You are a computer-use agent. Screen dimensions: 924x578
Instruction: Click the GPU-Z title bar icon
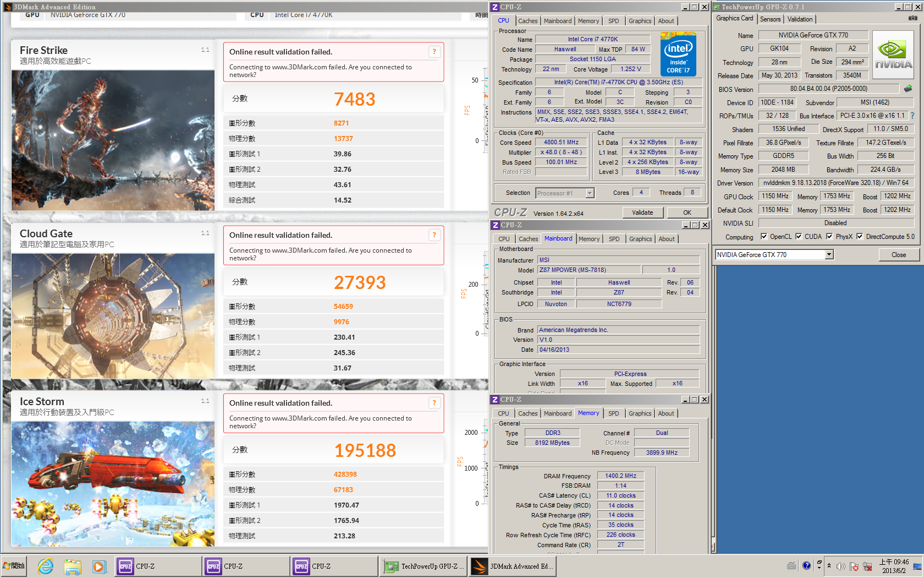(x=717, y=7)
